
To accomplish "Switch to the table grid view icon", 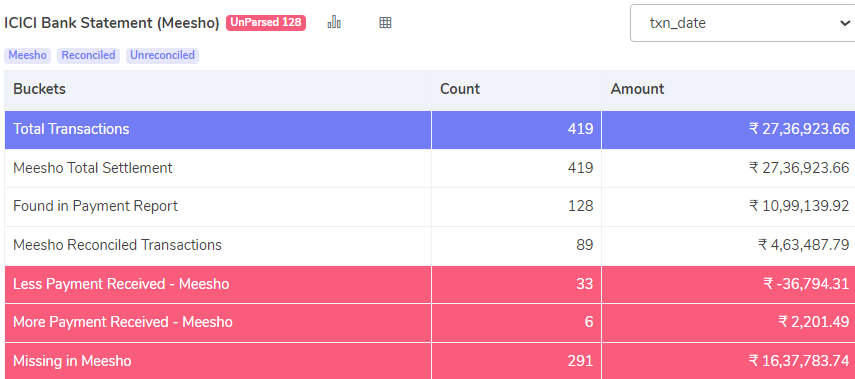I will [385, 22].
